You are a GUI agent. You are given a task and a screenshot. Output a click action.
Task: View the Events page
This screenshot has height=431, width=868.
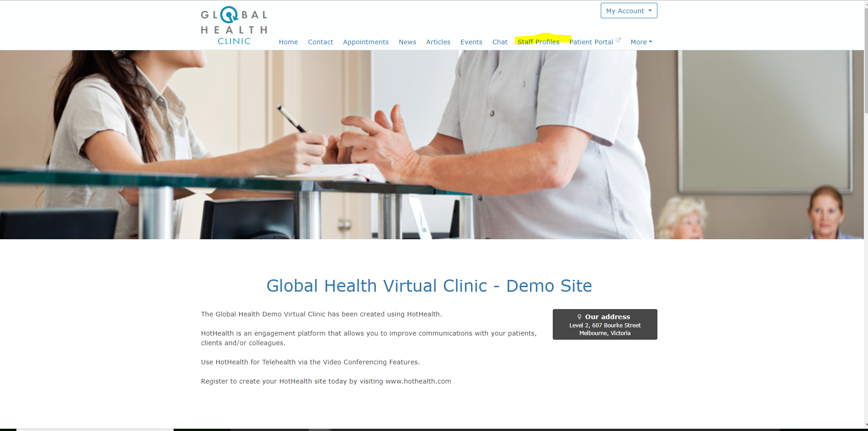click(x=471, y=42)
